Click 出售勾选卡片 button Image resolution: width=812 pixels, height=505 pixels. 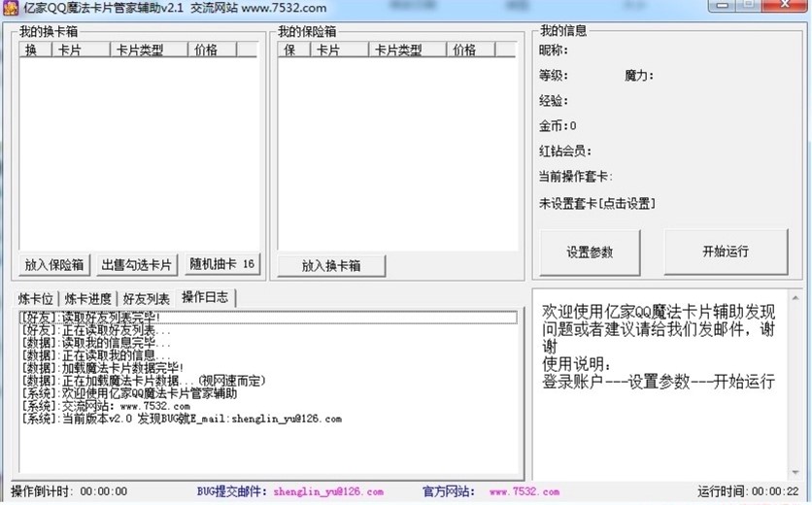click(137, 265)
